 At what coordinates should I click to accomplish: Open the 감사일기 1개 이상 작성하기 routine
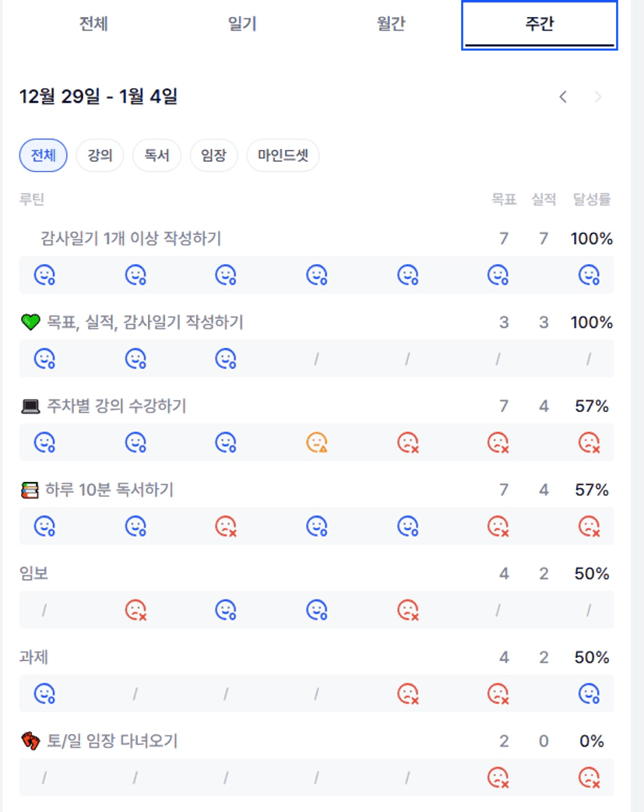[131, 239]
